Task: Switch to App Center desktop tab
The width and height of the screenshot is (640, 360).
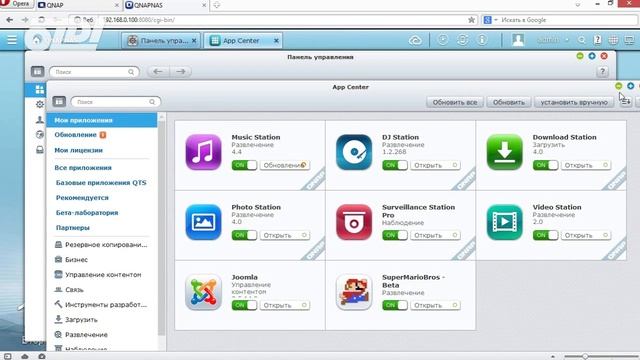Action: click(x=244, y=40)
